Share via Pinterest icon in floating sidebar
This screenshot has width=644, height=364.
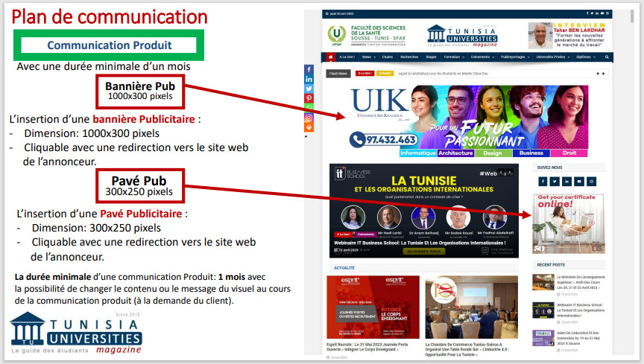(309, 98)
